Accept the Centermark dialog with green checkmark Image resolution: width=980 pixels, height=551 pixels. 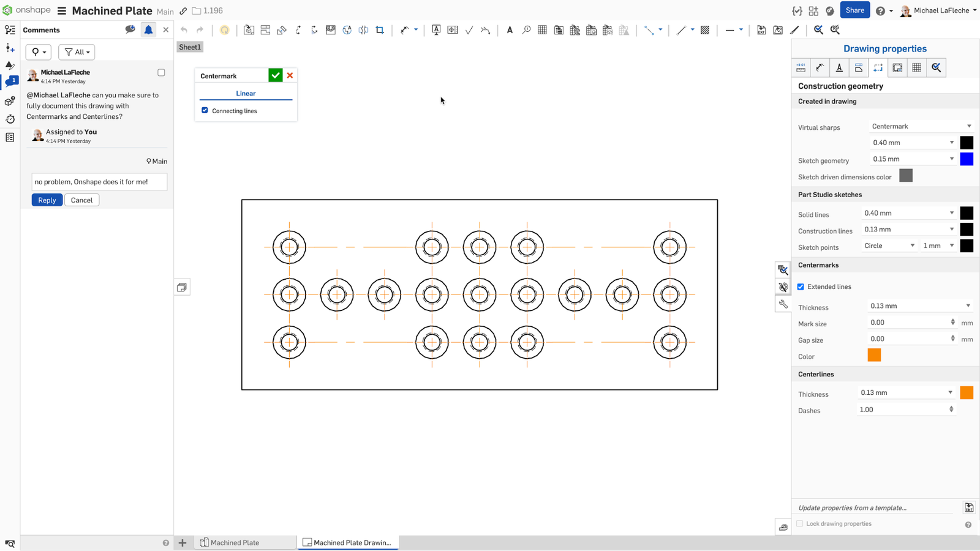[x=276, y=75]
